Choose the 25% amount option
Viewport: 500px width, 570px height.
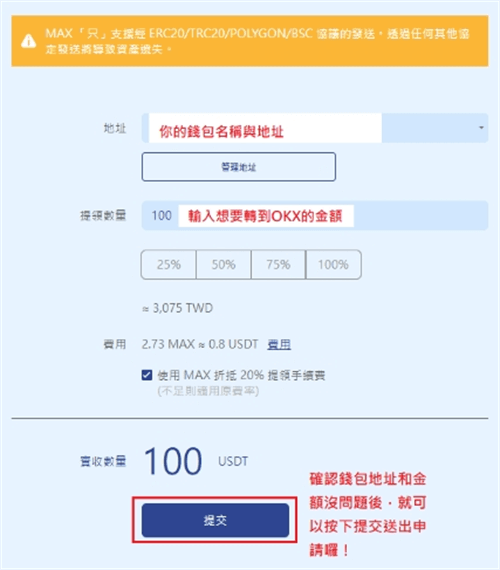[x=169, y=264]
